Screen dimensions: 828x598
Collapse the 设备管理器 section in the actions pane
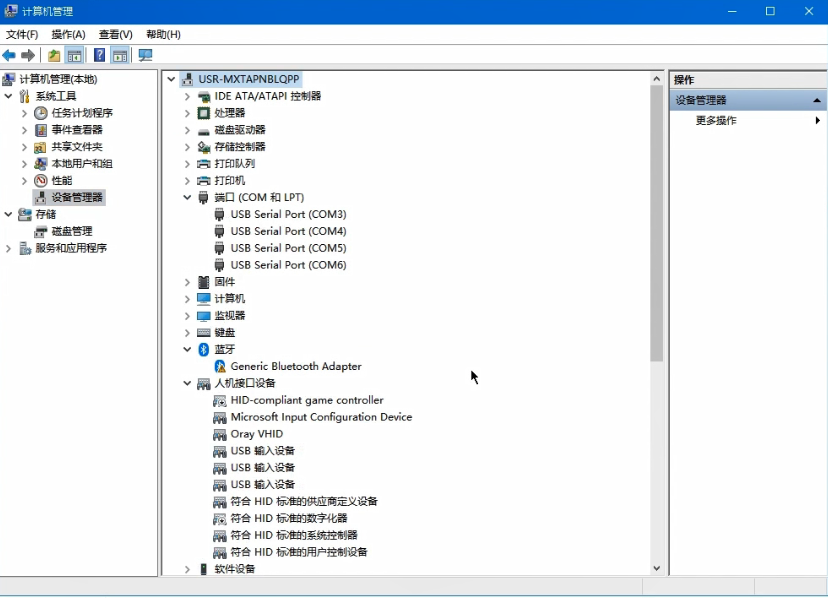pos(817,100)
